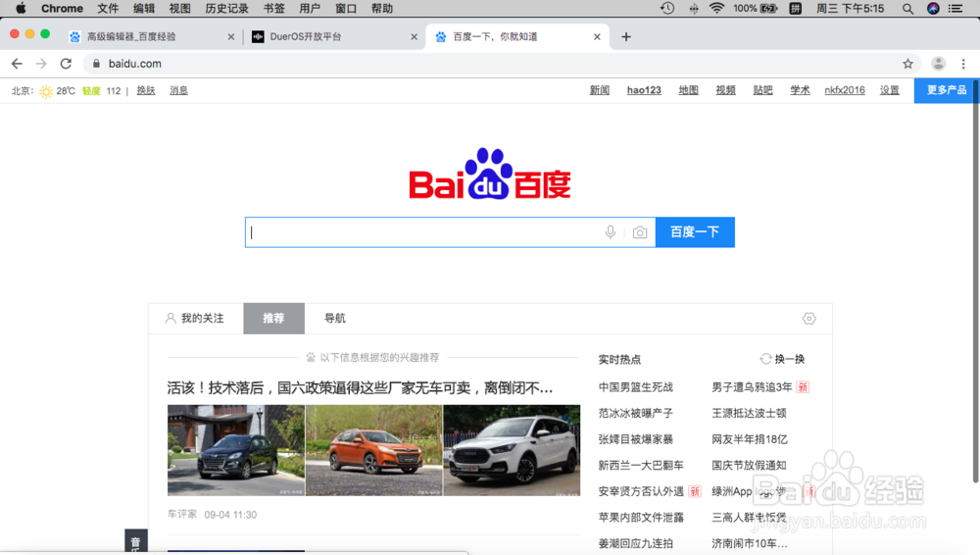The height and width of the screenshot is (555, 980).
Task: Open the orange car thumbnail
Action: 373,450
